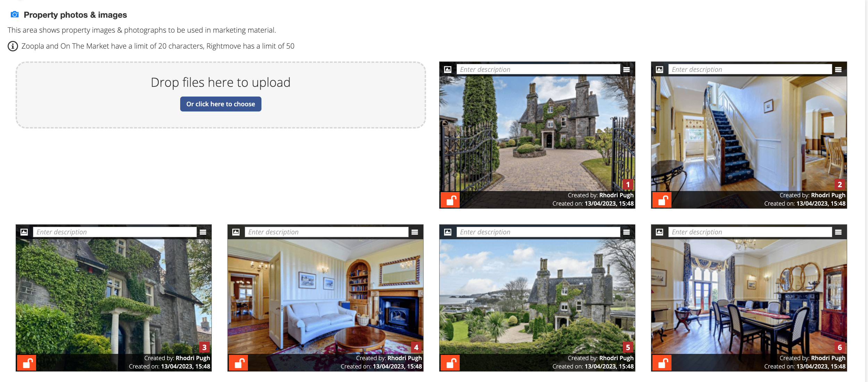Click the drop files upload area
This screenshot has height=382, width=868.
[x=221, y=95]
